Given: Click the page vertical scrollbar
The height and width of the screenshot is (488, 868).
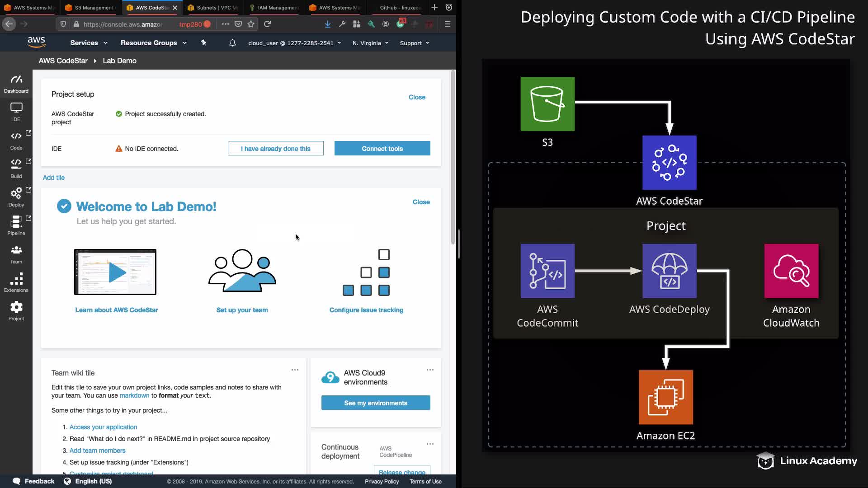Looking at the screenshot, I should click(x=453, y=158).
